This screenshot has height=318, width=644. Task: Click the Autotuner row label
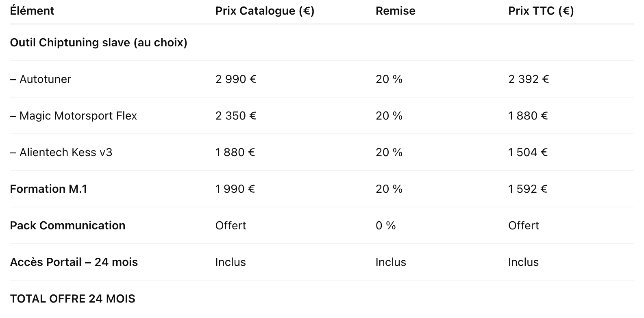point(41,79)
